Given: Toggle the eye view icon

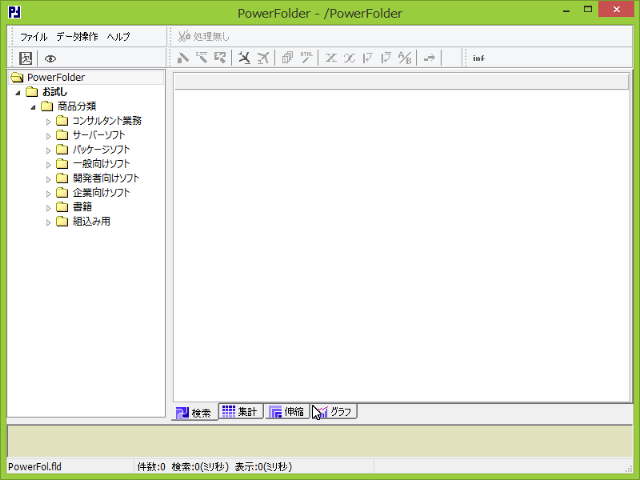Looking at the screenshot, I should tap(50, 58).
